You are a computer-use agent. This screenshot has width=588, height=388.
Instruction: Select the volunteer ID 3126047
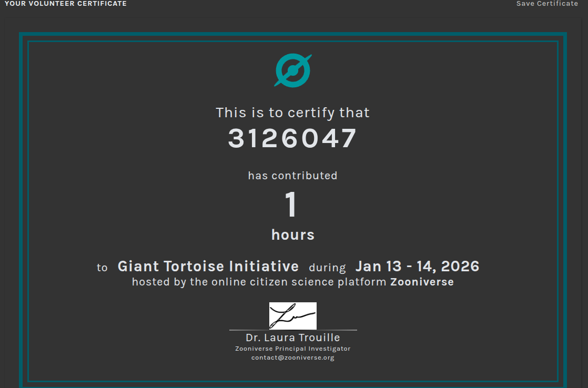(x=292, y=138)
